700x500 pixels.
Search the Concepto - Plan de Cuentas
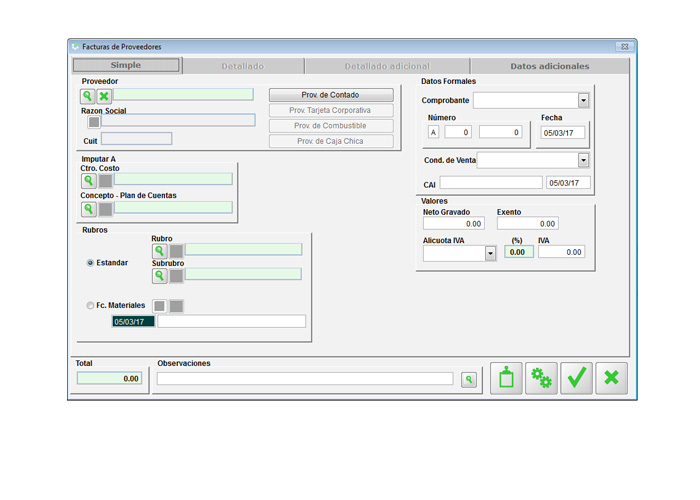click(88, 209)
